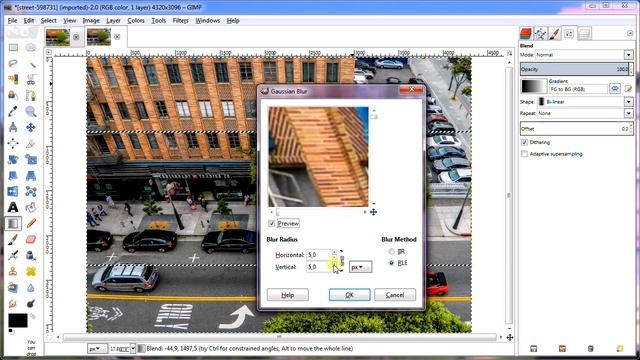Open the Mode dropdown showing Normal
This screenshot has width=640, height=360.
pos(584,55)
